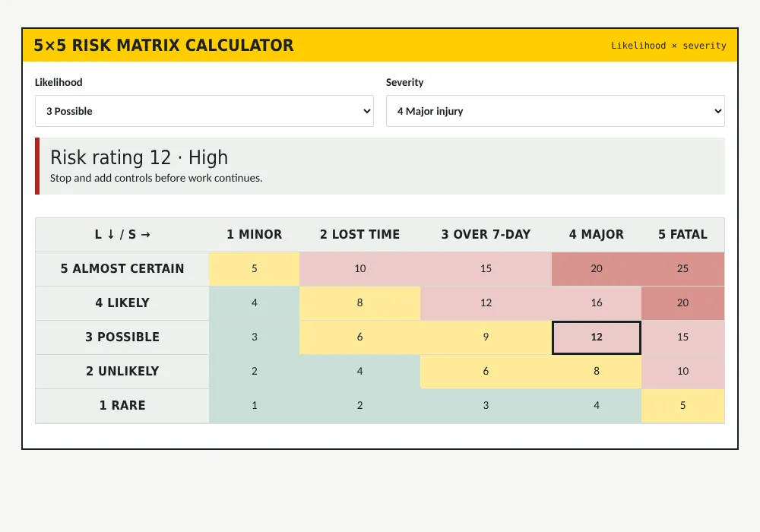760x532 pixels.
Task: Click the 1 MINOR column header
Action: [x=254, y=235]
